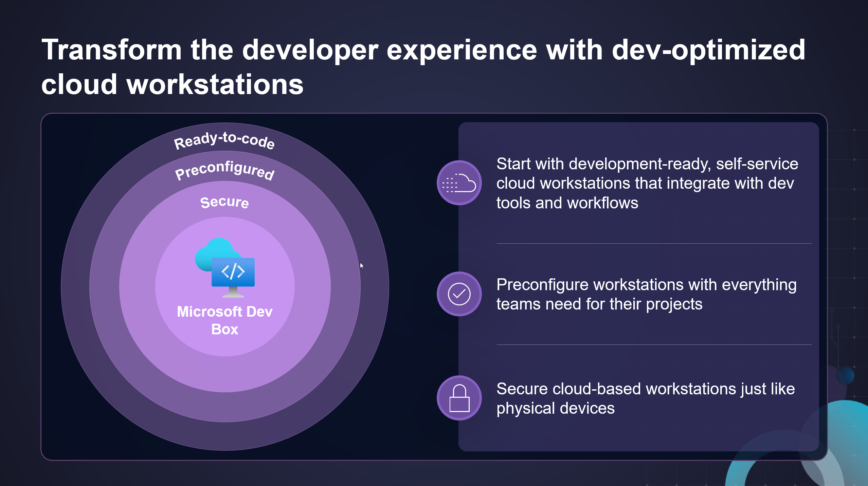The image size is (868, 486).
Task: Click the checkmark circle icon
Action: 459,294
